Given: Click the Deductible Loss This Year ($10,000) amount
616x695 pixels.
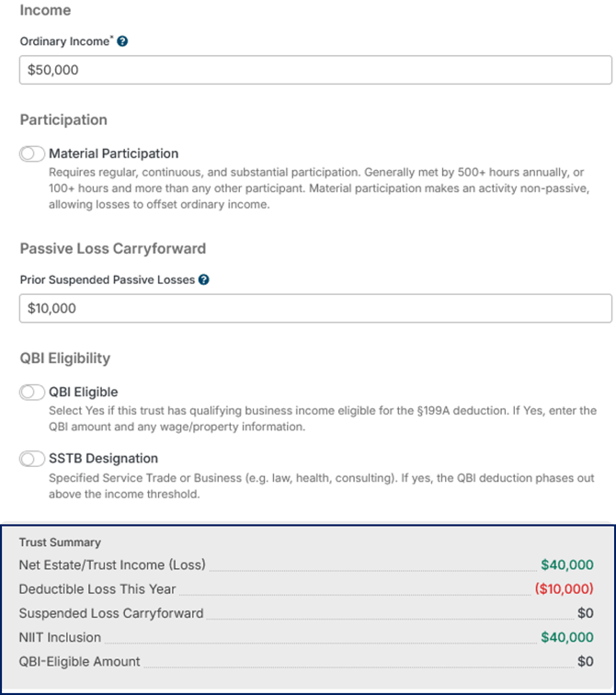Looking at the screenshot, I should (565, 588).
